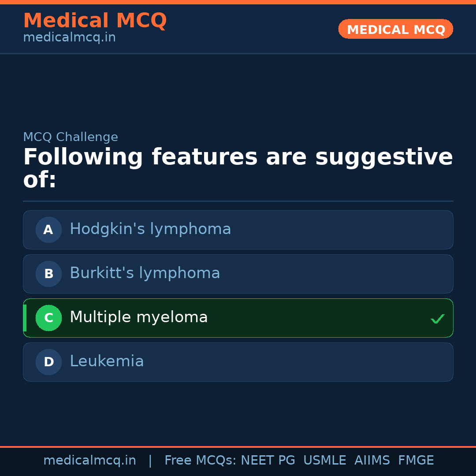The width and height of the screenshot is (476, 476).
Task: Expand the selected Multiple myeloma answer
Action: 238,318
